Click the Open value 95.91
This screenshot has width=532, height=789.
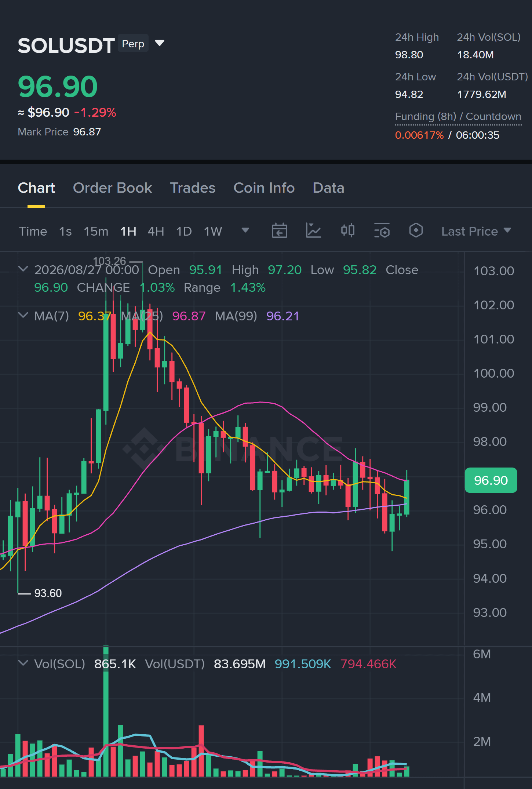point(206,270)
